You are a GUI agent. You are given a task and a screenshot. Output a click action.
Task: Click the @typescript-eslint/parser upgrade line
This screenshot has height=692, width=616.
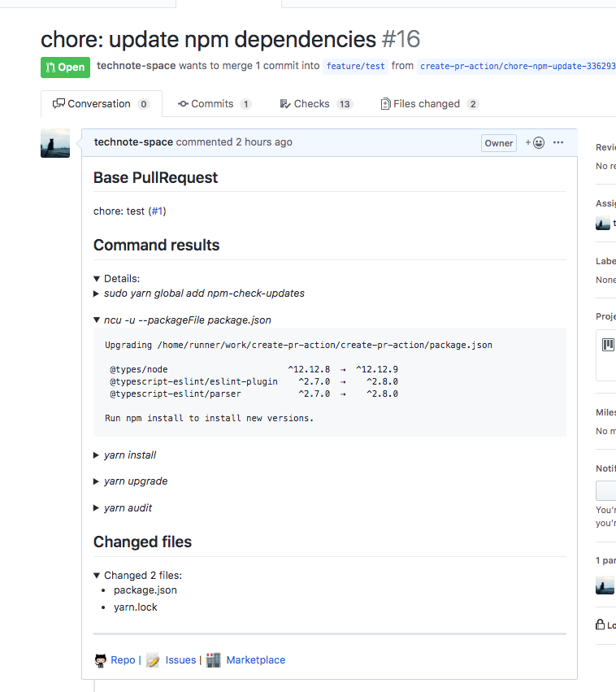tap(254, 394)
